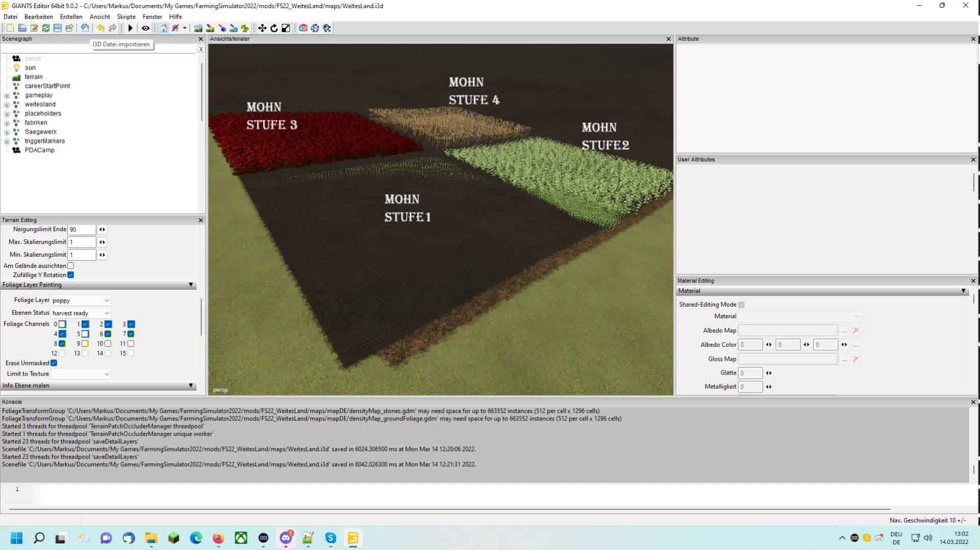Viewport: 980px width, 550px height.
Task: Select the rotate tool in toolbar
Action: pos(274,28)
